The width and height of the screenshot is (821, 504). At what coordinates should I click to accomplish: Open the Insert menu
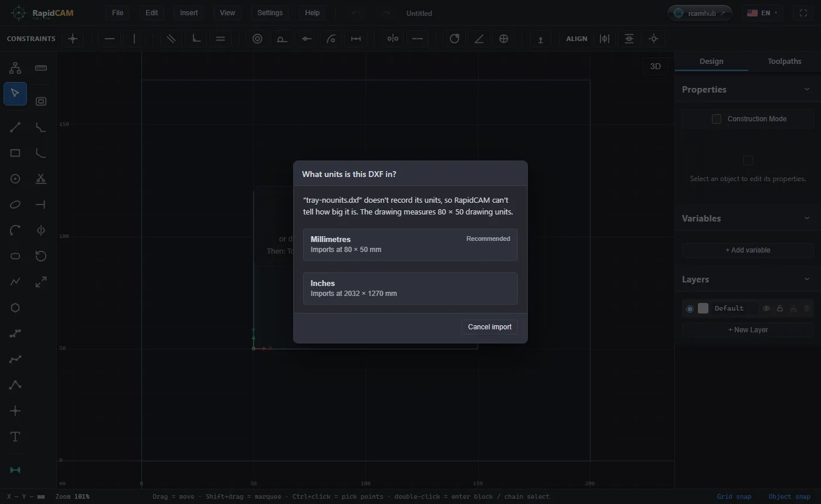(189, 13)
